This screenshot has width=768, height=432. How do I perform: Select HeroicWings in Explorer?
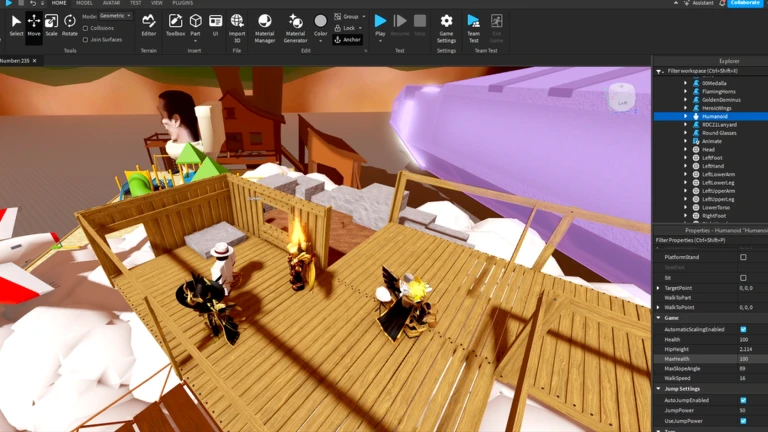click(717, 108)
